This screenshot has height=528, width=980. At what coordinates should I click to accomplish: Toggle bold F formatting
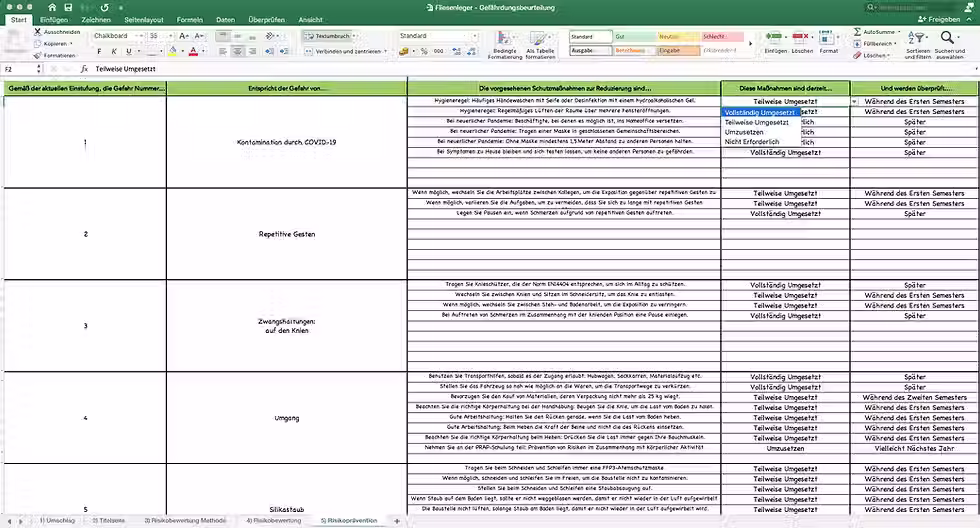pyautogui.click(x=99, y=51)
